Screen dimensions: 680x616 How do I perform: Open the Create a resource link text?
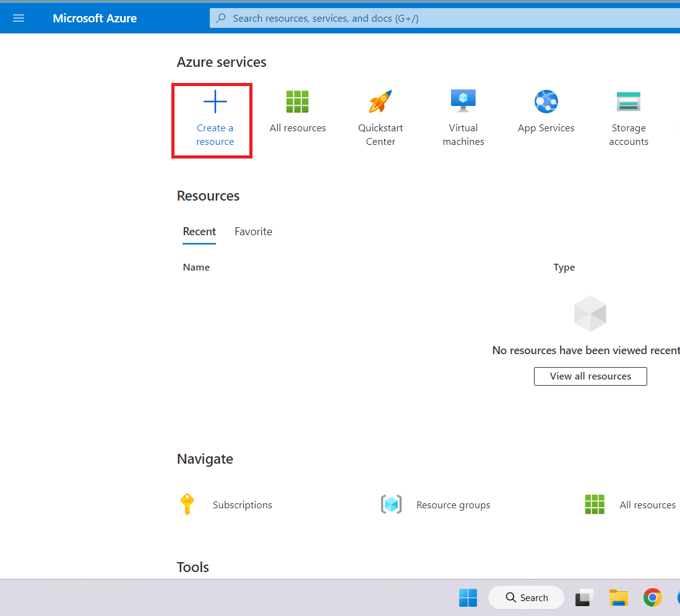[x=215, y=134]
